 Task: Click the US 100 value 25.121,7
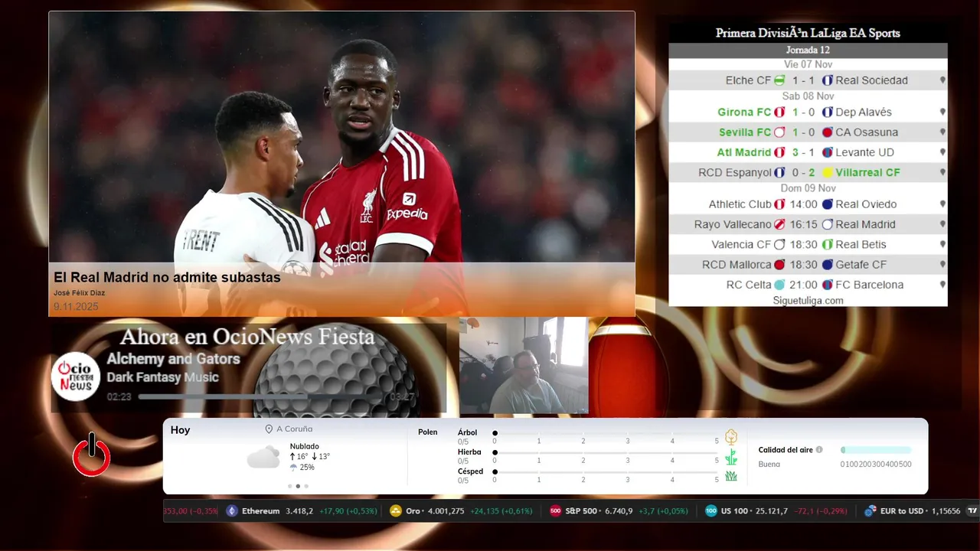tap(771, 511)
